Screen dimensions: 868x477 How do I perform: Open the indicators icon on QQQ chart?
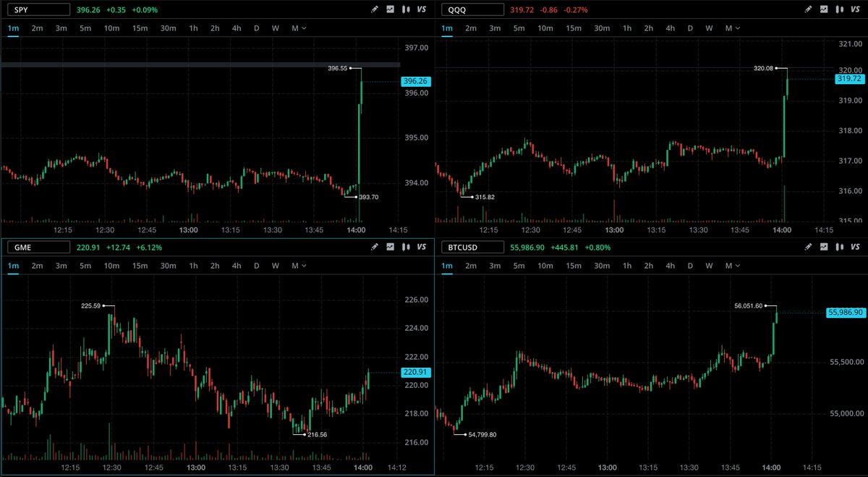point(825,10)
